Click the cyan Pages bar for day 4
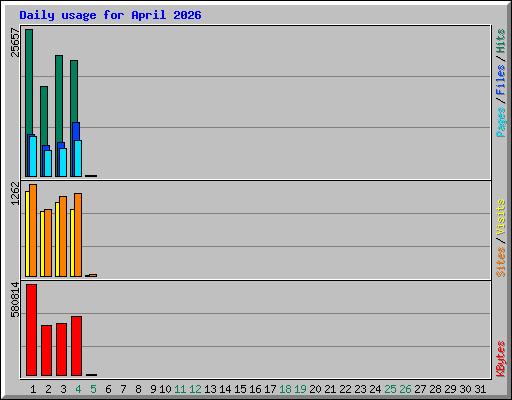 78,158
